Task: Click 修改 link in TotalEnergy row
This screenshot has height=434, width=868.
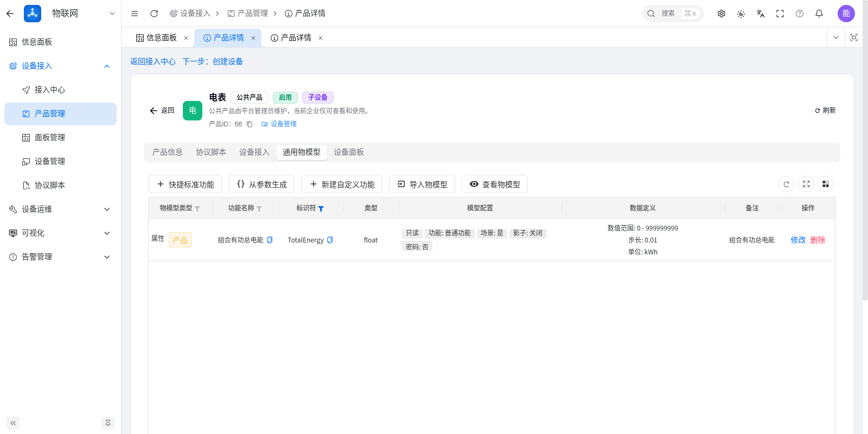Action: (x=798, y=240)
